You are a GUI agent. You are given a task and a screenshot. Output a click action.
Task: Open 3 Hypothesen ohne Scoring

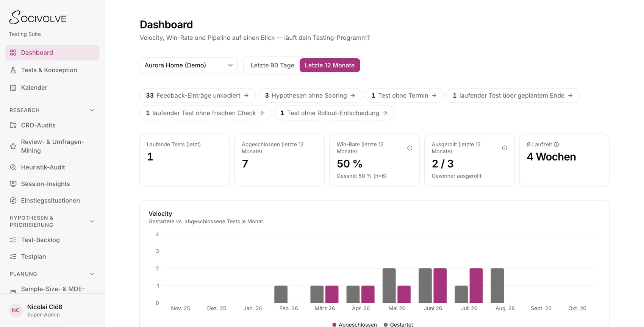pyautogui.click(x=310, y=95)
